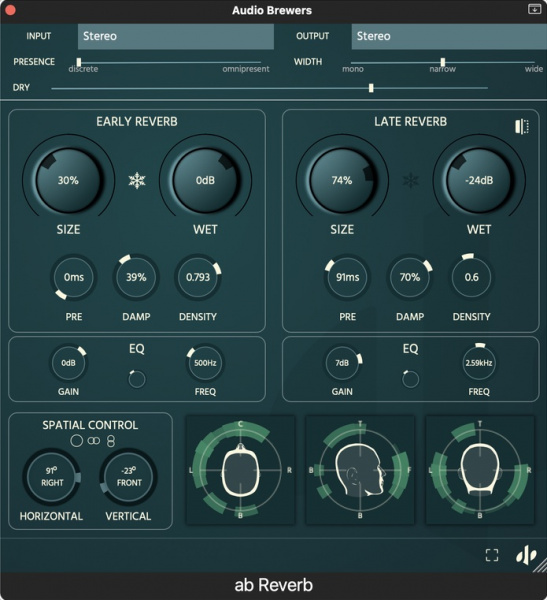Click the 'discrete' Presence label

83,69
